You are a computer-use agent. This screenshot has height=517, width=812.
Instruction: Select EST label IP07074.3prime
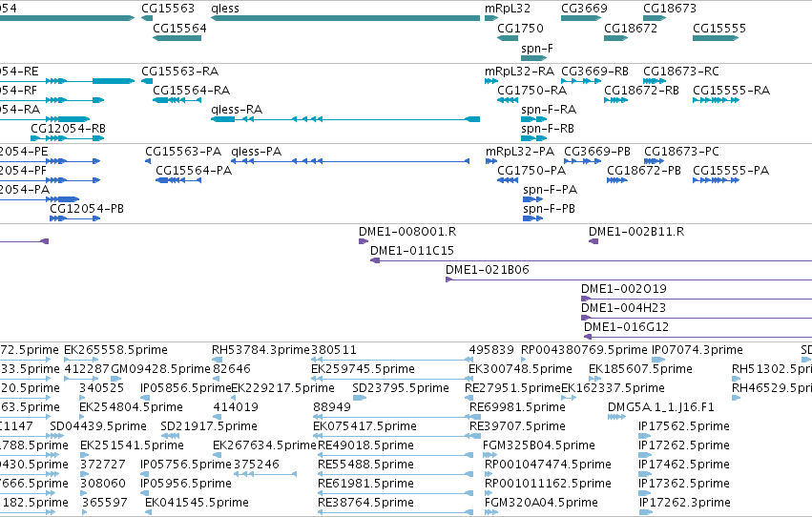(x=697, y=350)
